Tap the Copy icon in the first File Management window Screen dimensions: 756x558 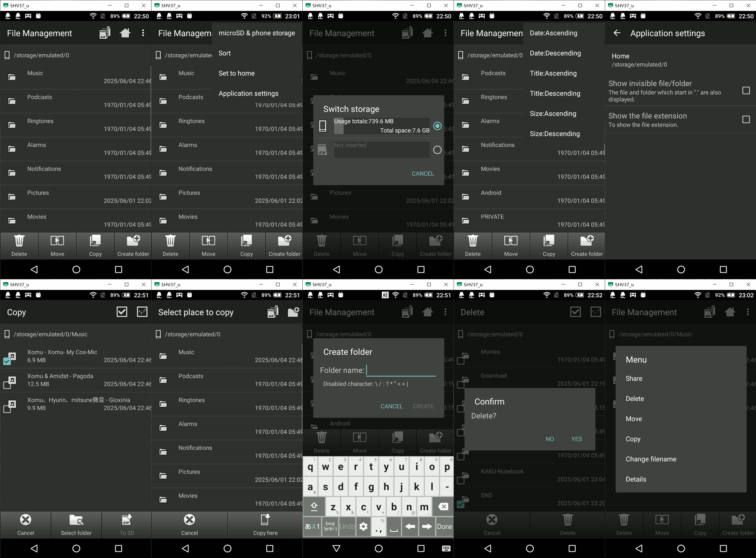pos(95,241)
